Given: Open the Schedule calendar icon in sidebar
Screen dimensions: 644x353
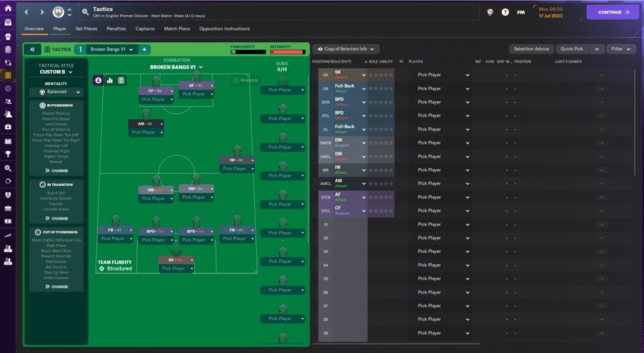Looking at the screenshot, I should click(x=8, y=141).
